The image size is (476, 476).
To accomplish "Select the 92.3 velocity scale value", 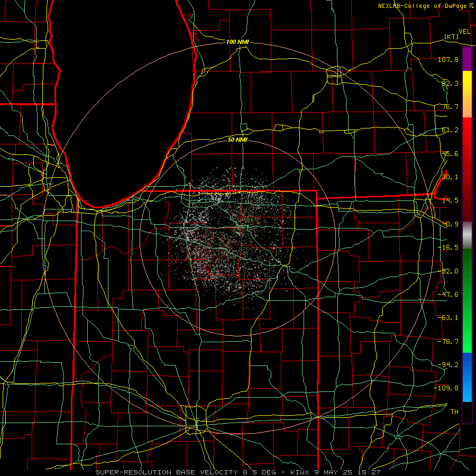I will click(450, 83).
